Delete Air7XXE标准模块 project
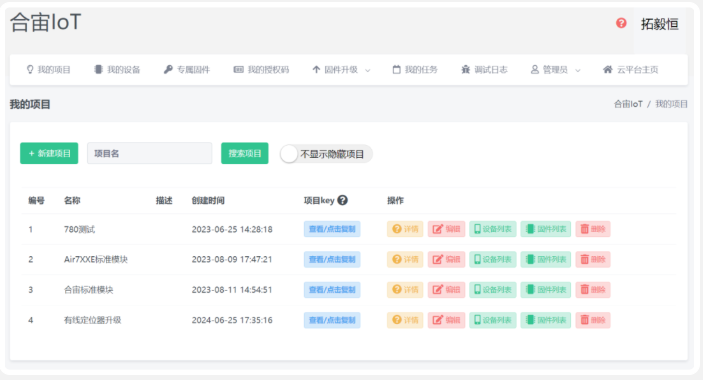The width and height of the screenshot is (703, 380). coord(593,259)
